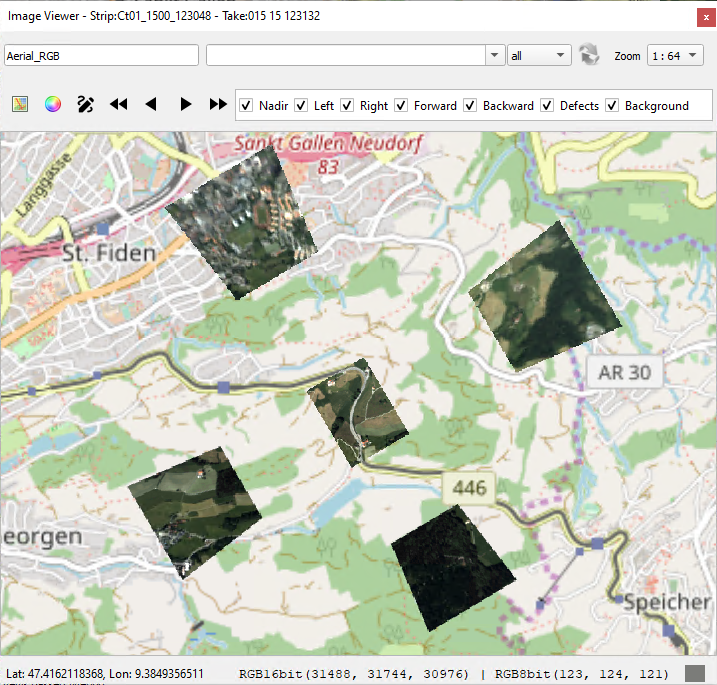This screenshot has height=685, width=717.
Task: Jump to last image with fast-forward arrows
Action: pyautogui.click(x=218, y=104)
